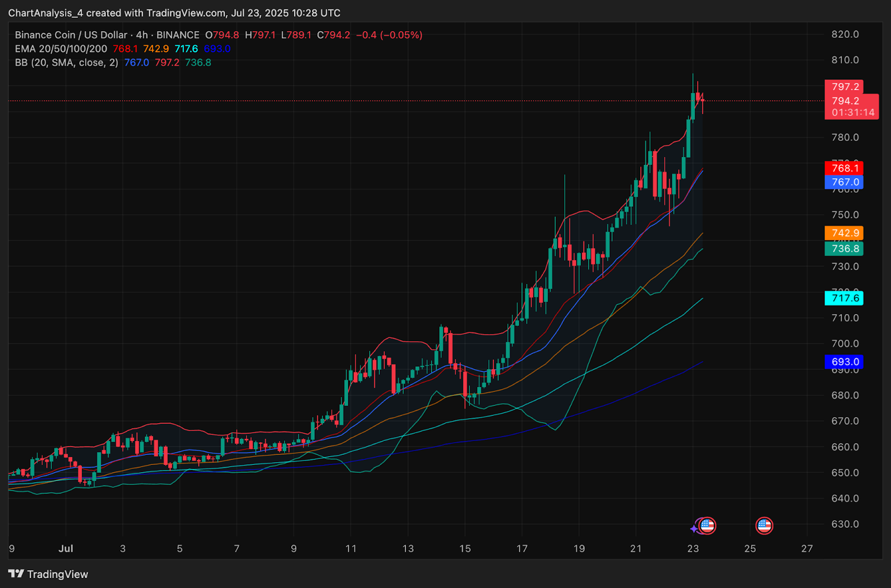Screen dimensions: 891x588
Task: Click the BB legend lower value 736.8
Action: coord(198,63)
